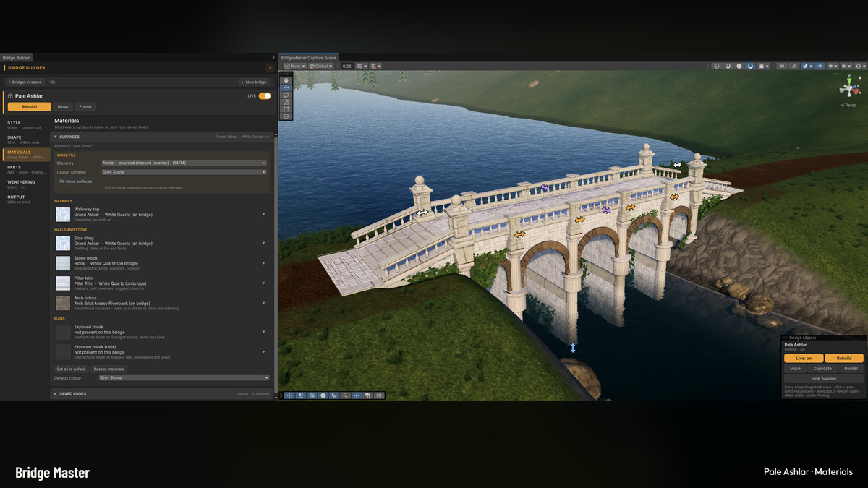Image resolution: width=868 pixels, height=488 pixels.
Task: Select the Move tool in the scene toolbar
Action: click(286, 87)
